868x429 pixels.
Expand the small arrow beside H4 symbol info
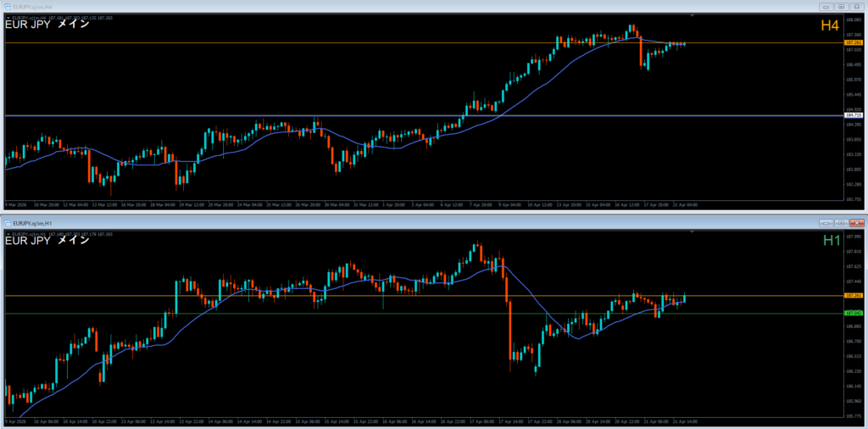click(x=8, y=15)
